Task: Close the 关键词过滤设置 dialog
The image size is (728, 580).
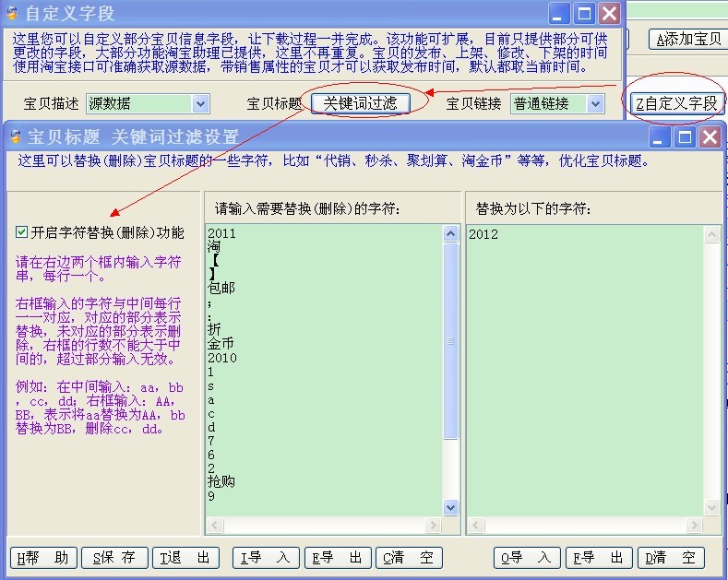Action: (x=709, y=137)
